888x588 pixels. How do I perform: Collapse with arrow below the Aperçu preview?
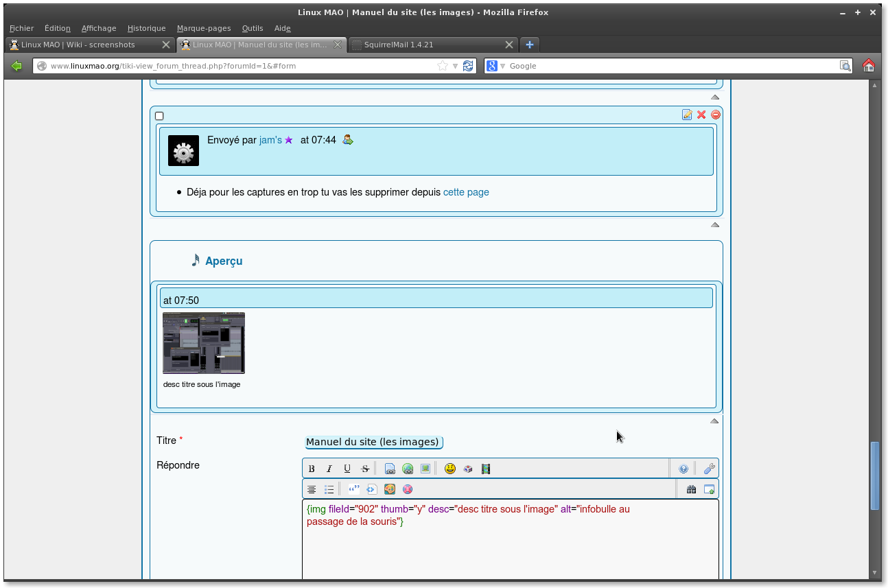(x=714, y=421)
